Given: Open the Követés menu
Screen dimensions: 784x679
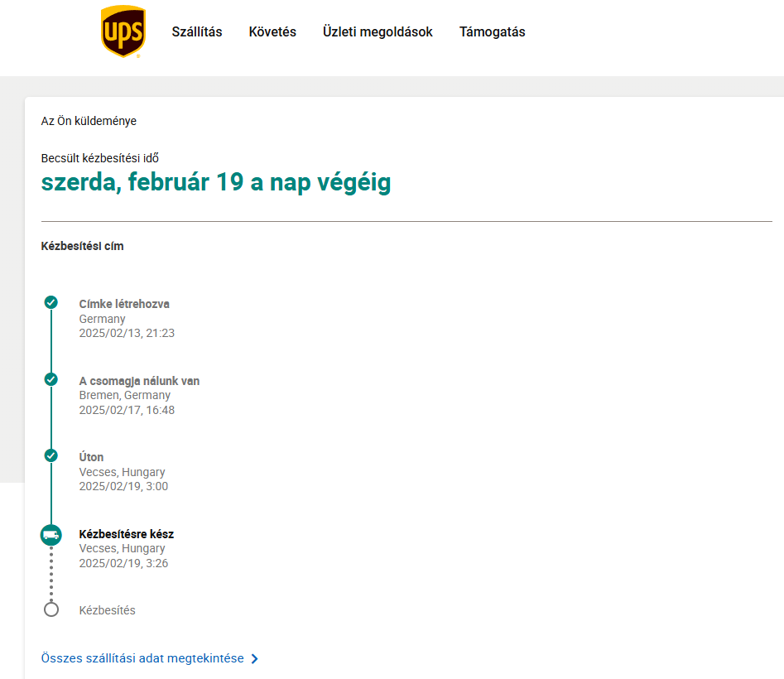Looking at the screenshot, I should click(272, 32).
